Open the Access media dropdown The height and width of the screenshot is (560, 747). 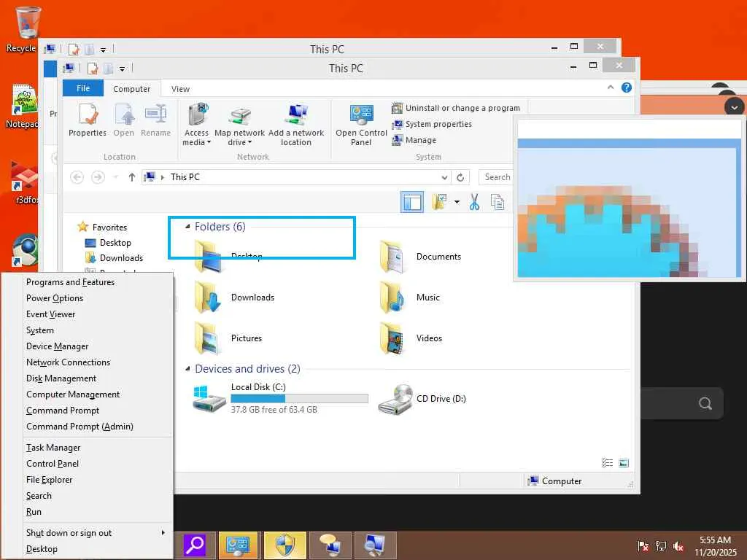(x=196, y=125)
